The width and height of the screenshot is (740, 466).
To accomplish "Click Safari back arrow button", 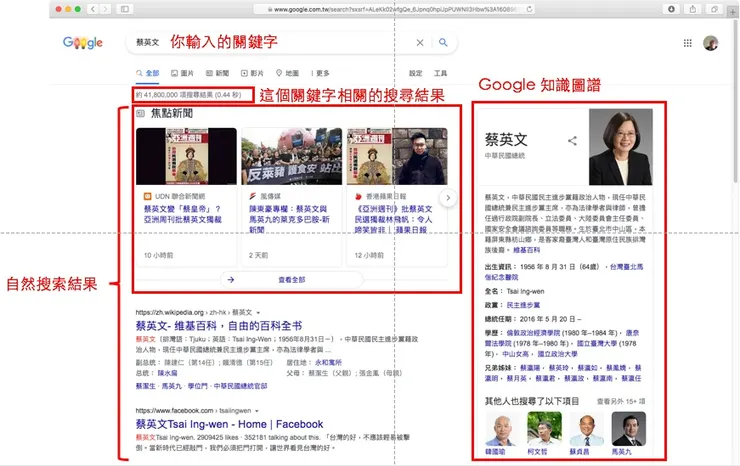I will pos(93,9).
